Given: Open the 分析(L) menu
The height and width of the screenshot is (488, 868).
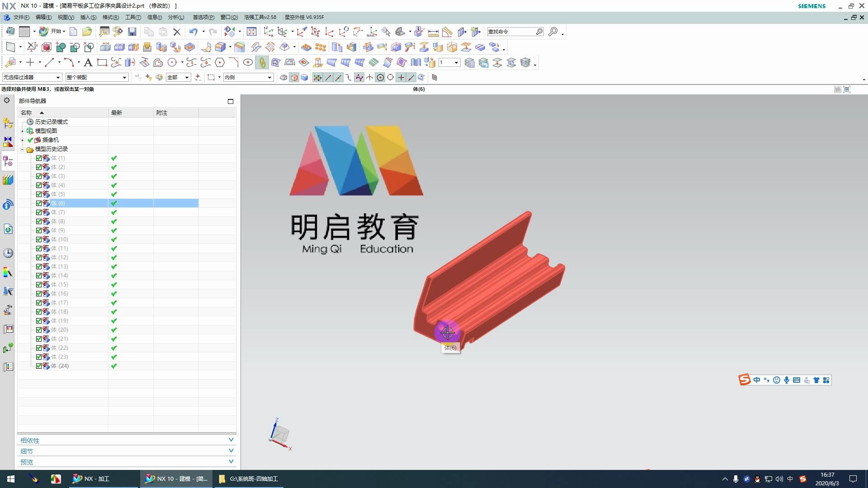Looking at the screenshot, I should [x=176, y=17].
